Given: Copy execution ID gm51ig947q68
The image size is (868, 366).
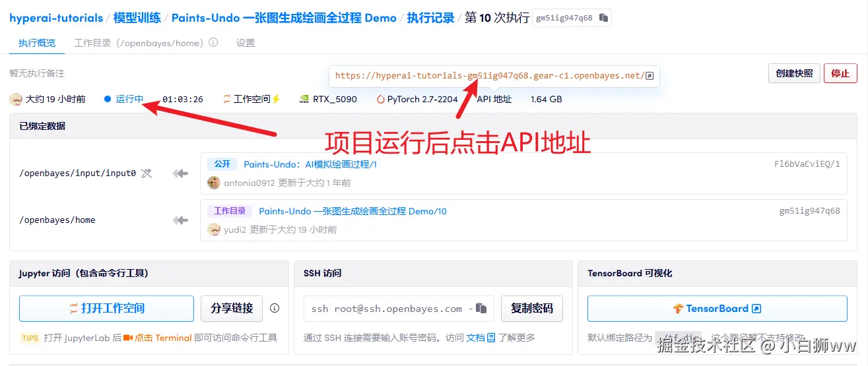Looking at the screenshot, I should pos(603,18).
